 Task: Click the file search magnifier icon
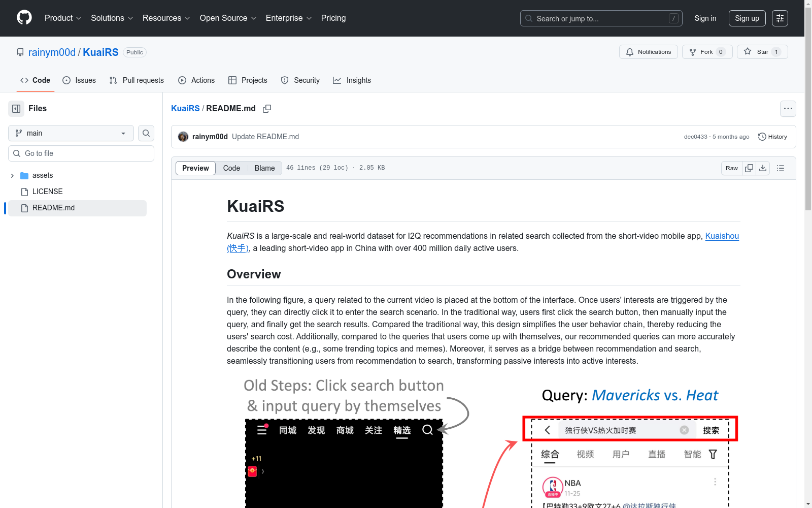click(x=146, y=133)
